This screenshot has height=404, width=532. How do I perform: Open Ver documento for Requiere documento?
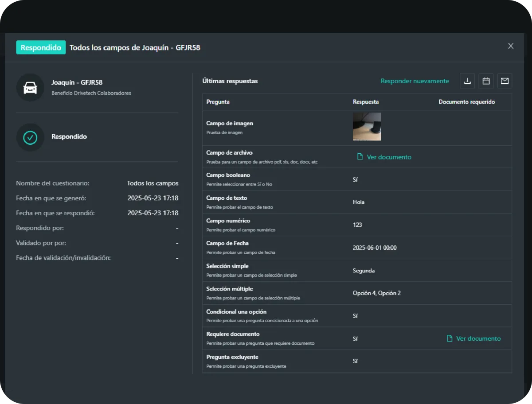click(x=478, y=338)
